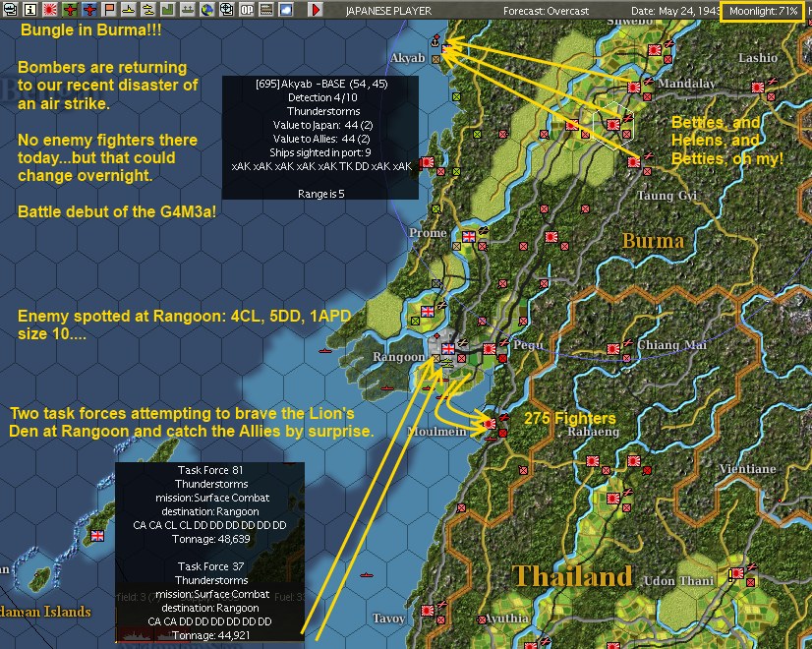Click the information 'i' toolbar icon
Image resolution: width=812 pixels, height=649 pixels.
coord(30,9)
